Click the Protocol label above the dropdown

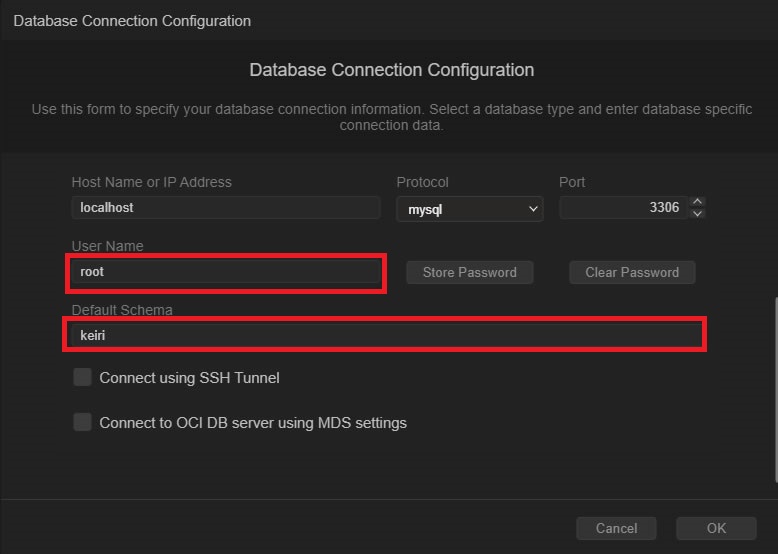pos(422,182)
